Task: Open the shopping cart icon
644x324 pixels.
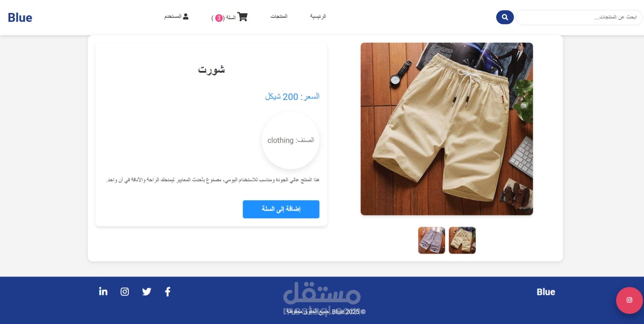Action: pyautogui.click(x=243, y=17)
